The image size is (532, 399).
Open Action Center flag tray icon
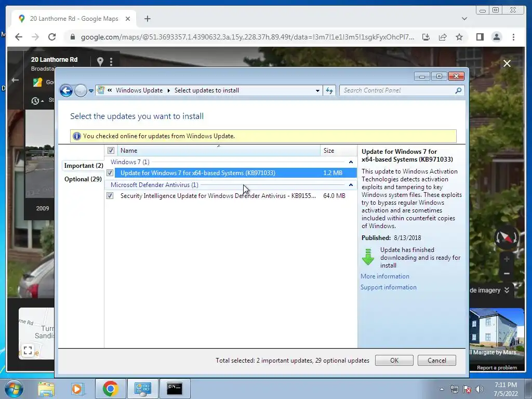point(467,390)
